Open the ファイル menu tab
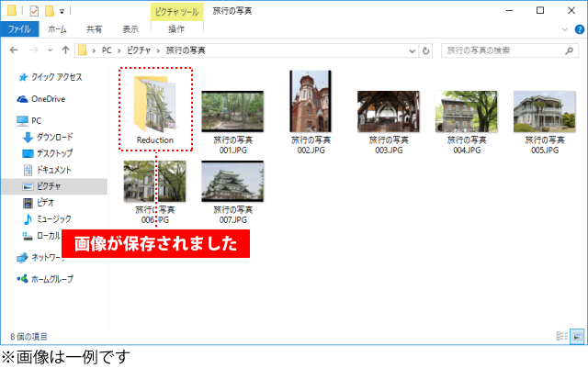 pos(17,29)
